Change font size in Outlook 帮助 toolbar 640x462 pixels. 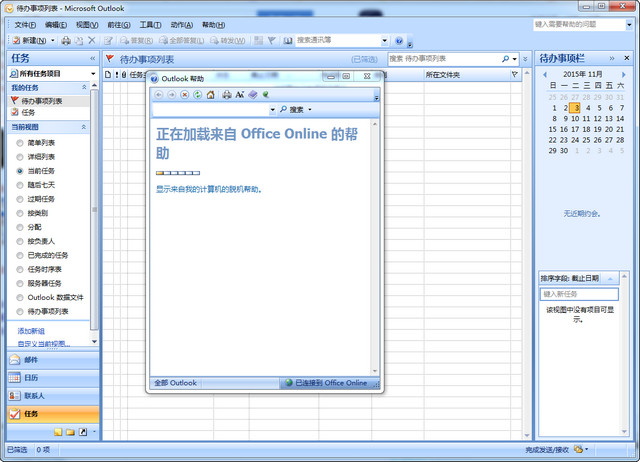pos(240,95)
